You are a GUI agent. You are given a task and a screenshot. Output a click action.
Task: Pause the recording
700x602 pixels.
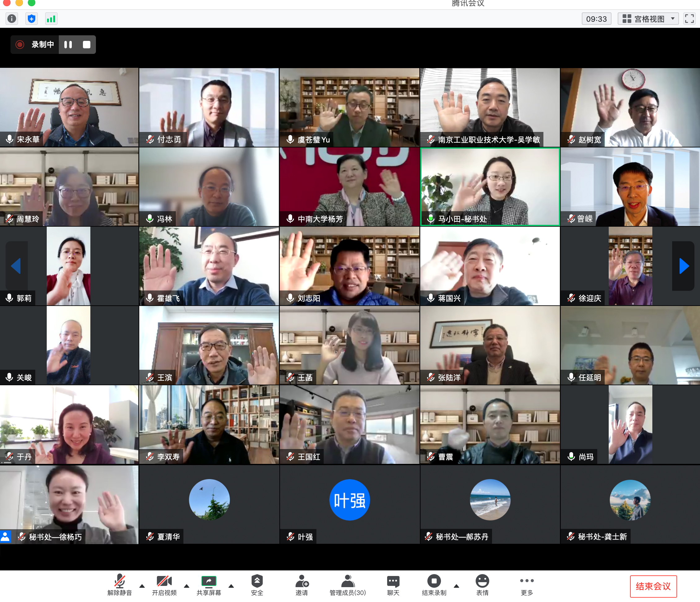[68, 45]
